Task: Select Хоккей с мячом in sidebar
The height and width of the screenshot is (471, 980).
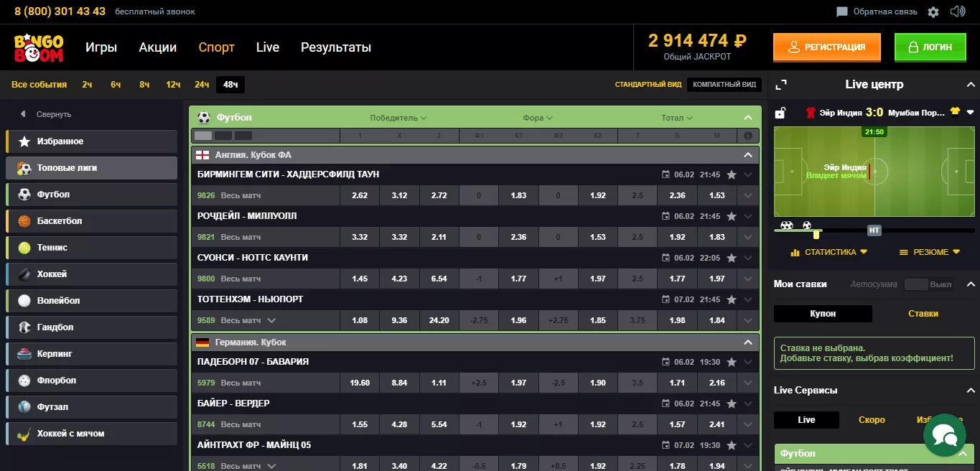Action: tap(92, 434)
